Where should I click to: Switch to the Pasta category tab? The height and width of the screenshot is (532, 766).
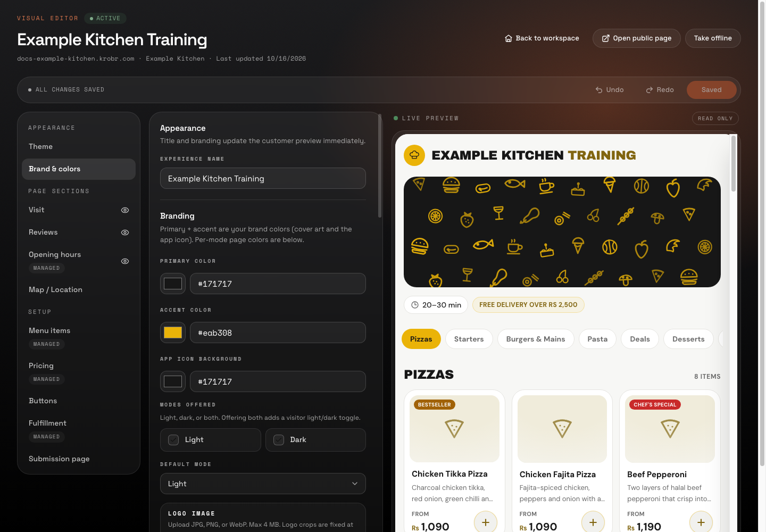pyautogui.click(x=597, y=339)
